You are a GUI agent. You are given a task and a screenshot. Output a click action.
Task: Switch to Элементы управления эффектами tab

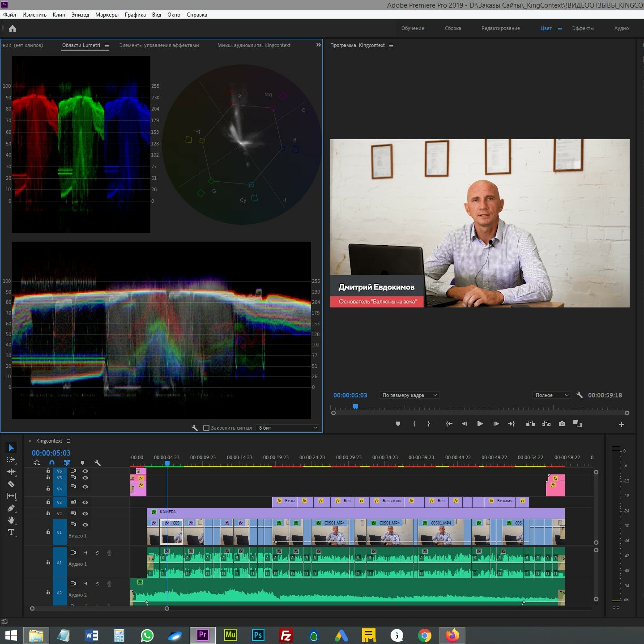[159, 45]
